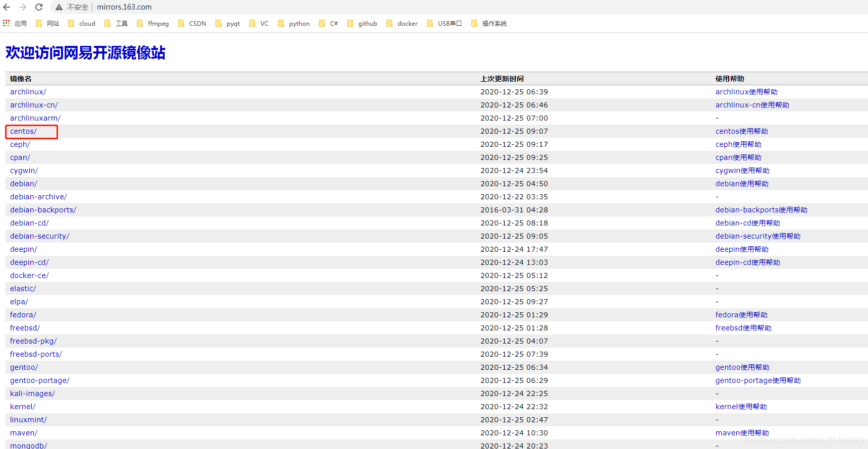Reload the page with the refresh icon
The width and height of the screenshot is (868, 449).
point(39,7)
